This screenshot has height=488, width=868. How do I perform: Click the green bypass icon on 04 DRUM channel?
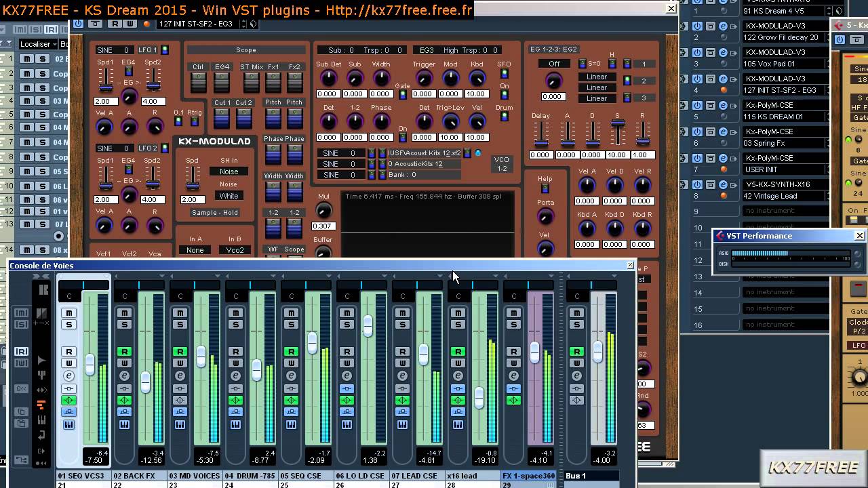[235, 401]
